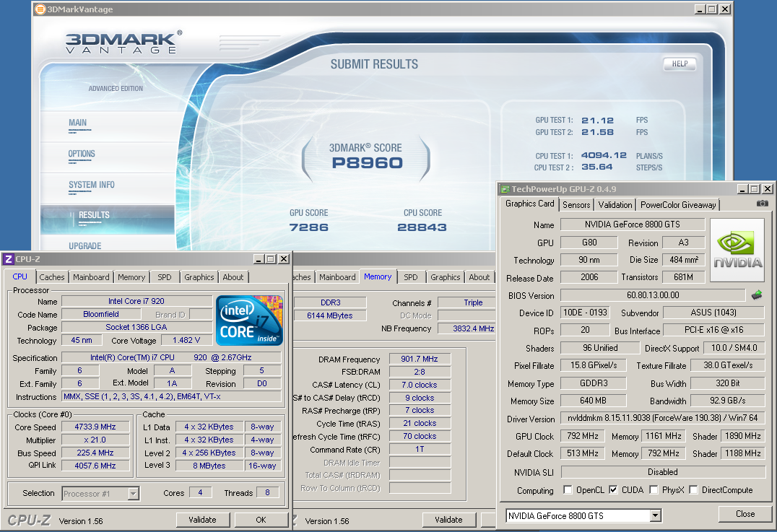Click the Core Voltage value 1.482 V

[x=186, y=340]
